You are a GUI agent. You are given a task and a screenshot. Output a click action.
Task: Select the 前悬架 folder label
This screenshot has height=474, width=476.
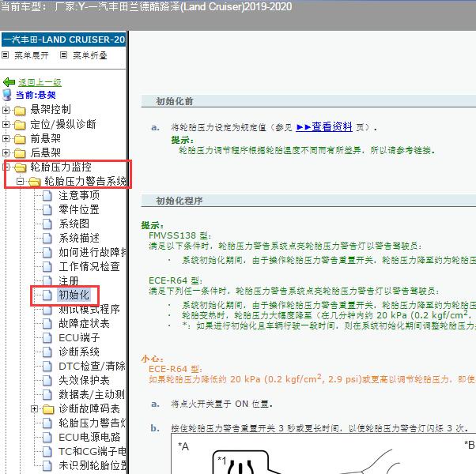coord(45,138)
